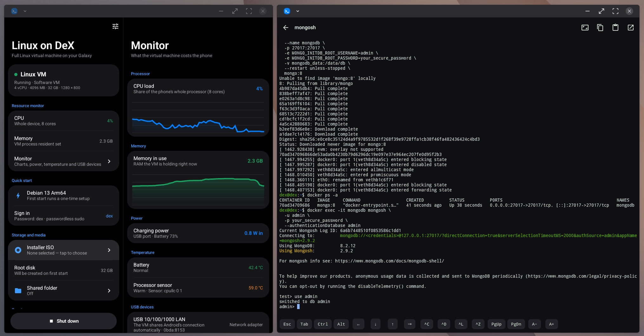644x336 pixels.
Task: Toggle fullscreen for the mongosh window
Action: (615, 11)
